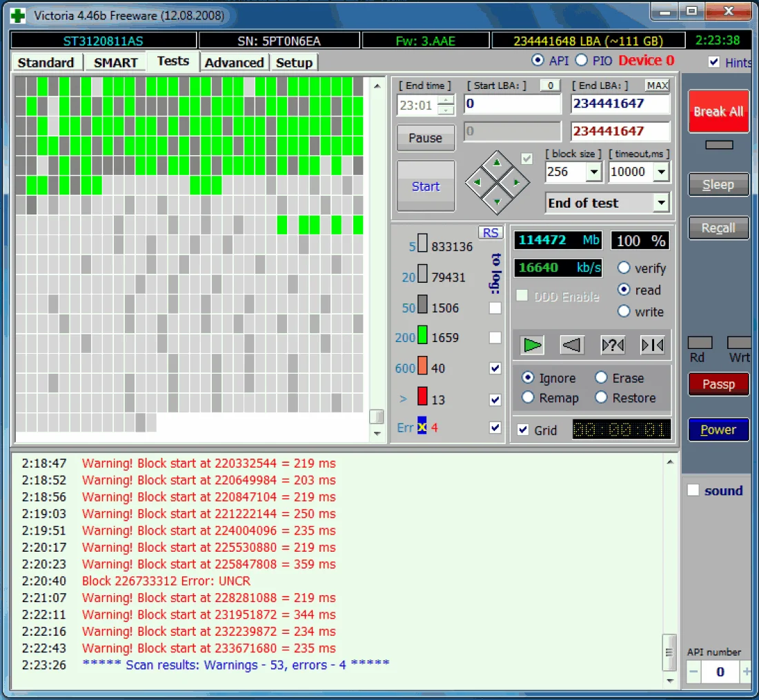The width and height of the screenshot is (759, 700).
Task: Click the Start LBA input field
Action: coord(512,104)
